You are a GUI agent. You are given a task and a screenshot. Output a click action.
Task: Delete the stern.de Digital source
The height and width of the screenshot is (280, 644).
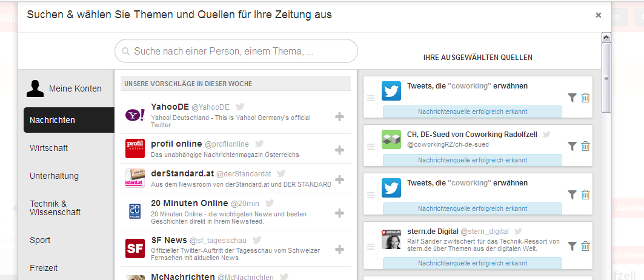tap(585, 246)
